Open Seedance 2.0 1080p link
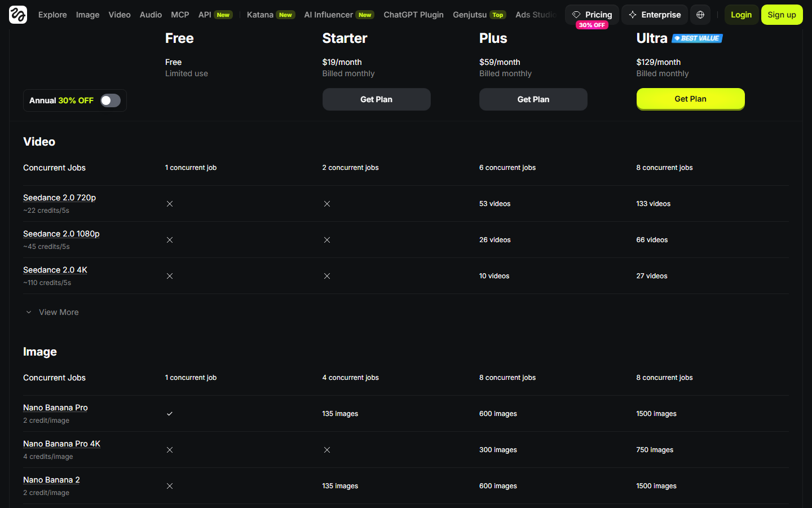This screenshot has height=508, width=812. tap(61, 234)
